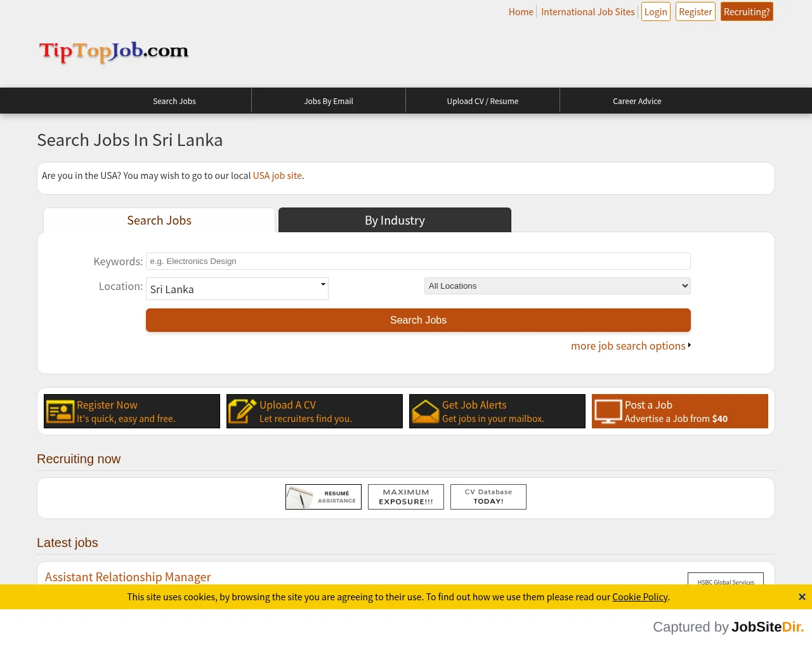Screen dimensions: 812x646
Task: Open Career Advice menu item
Action: (637, 101)
